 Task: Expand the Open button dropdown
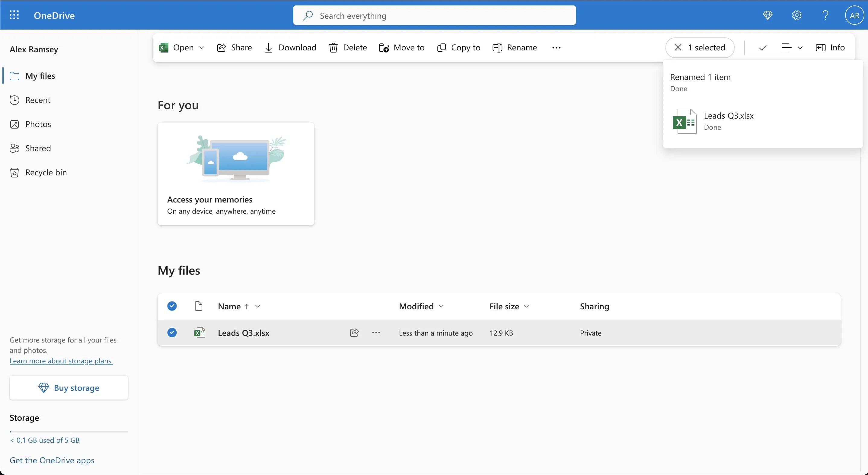(202, 47)
